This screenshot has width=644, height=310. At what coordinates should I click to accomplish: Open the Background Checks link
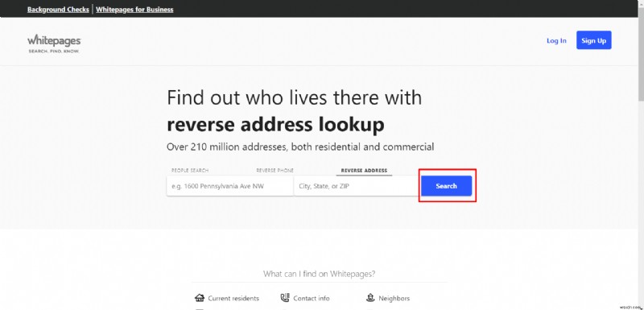(58, 9)
